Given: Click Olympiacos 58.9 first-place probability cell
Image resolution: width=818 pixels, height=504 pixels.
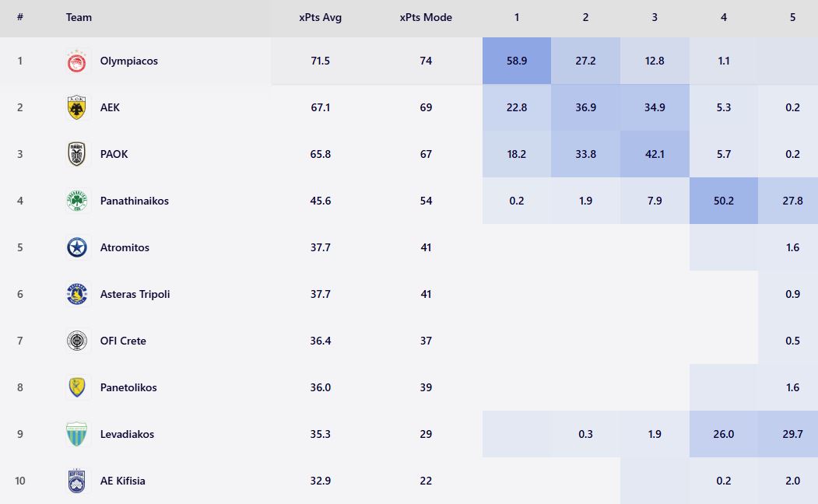Looking at the screenshot, I should coord(517,61).
